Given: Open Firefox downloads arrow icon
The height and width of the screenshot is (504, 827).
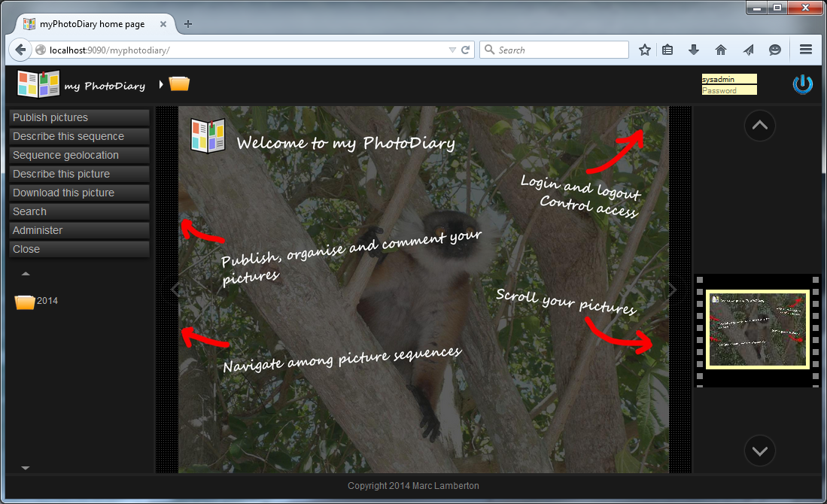Looking at the screenshot, I should tap(694, 50).
